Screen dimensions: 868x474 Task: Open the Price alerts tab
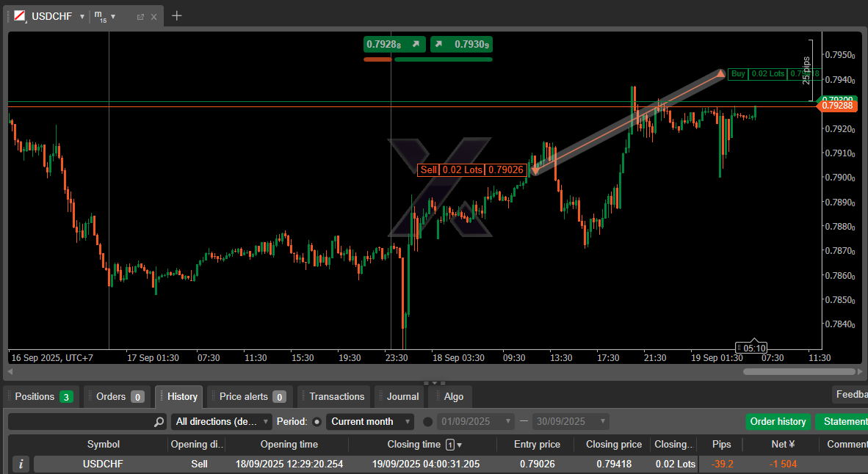[x=250, y=397]
